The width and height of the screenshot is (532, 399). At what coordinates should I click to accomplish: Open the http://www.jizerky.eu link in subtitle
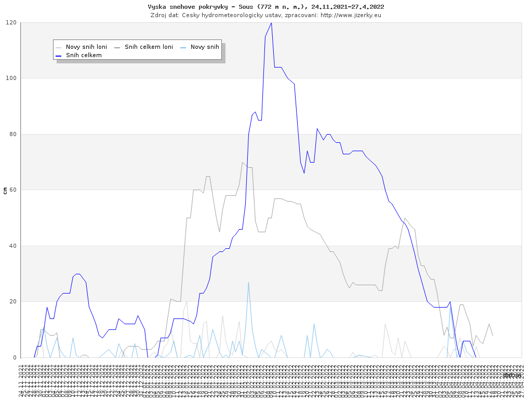click(351, 15)
